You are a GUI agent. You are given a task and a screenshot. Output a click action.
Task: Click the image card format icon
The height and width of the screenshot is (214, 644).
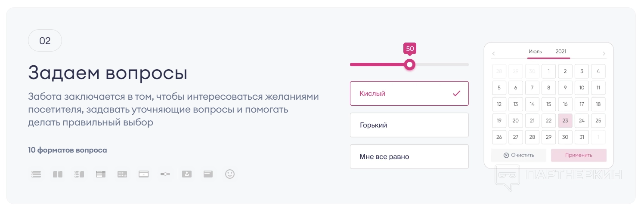point(144,174)
